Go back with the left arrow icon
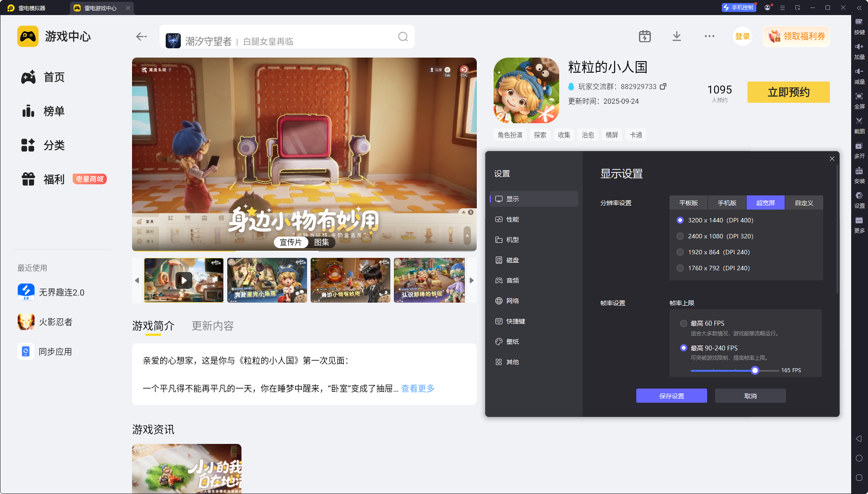This screenshot has width=868, height=494. coord(141,37)
